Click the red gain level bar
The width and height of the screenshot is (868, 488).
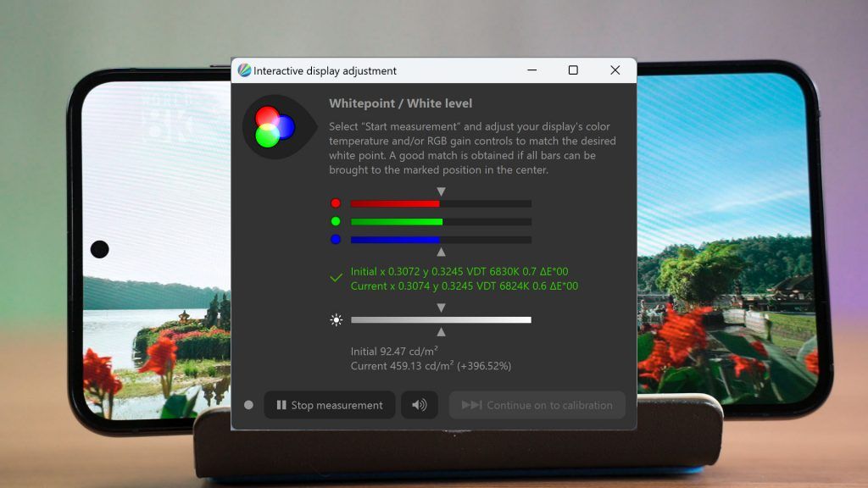[x=441, y=203]
